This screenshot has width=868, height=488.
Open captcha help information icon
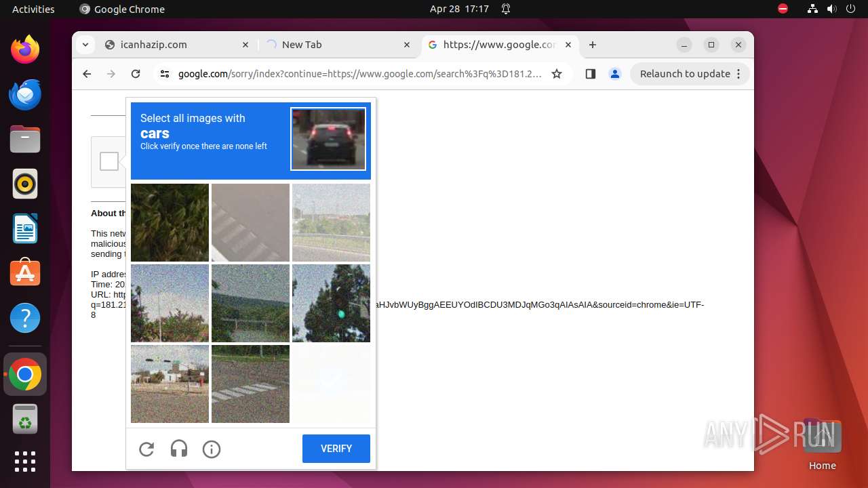pos(212,449)
